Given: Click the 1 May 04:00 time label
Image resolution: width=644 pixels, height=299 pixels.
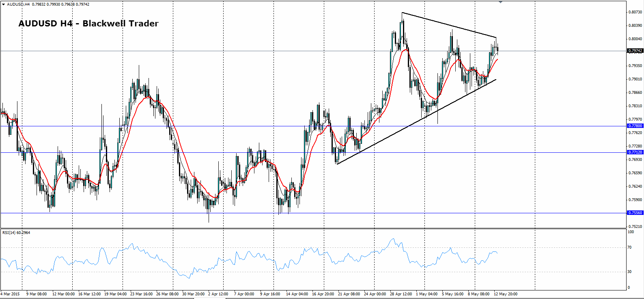Looking at the screenshot, I should 427,294.
